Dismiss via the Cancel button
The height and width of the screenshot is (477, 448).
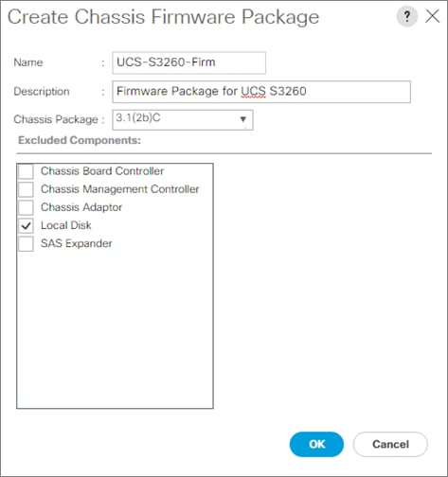pyautogui.click(x=390, y=444)
